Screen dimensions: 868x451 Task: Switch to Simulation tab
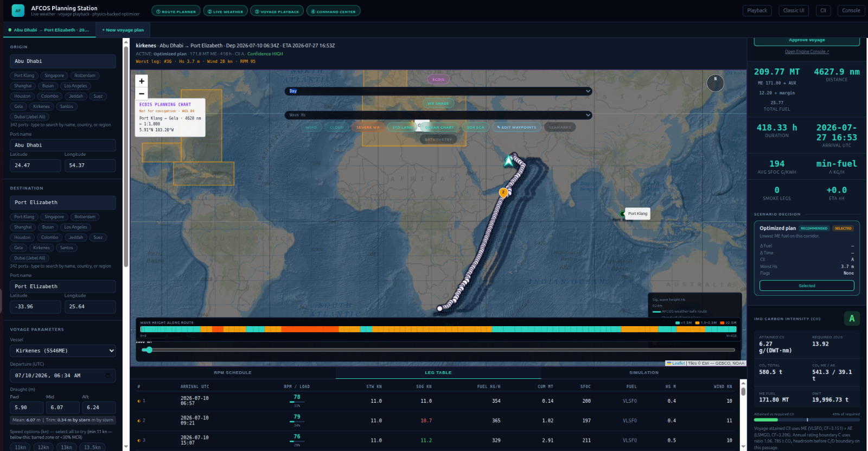(x=644, y=373)
